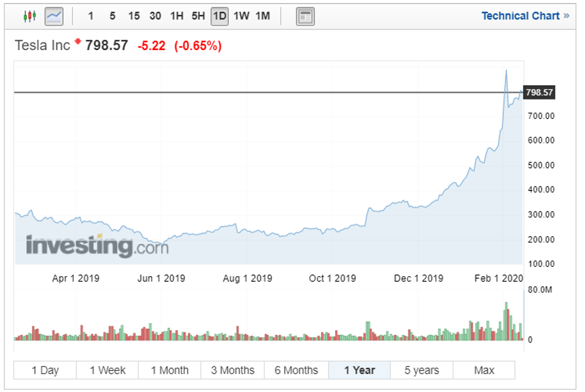Set interval to 1 minute
The image size is (585, 392).
point(91,16)
